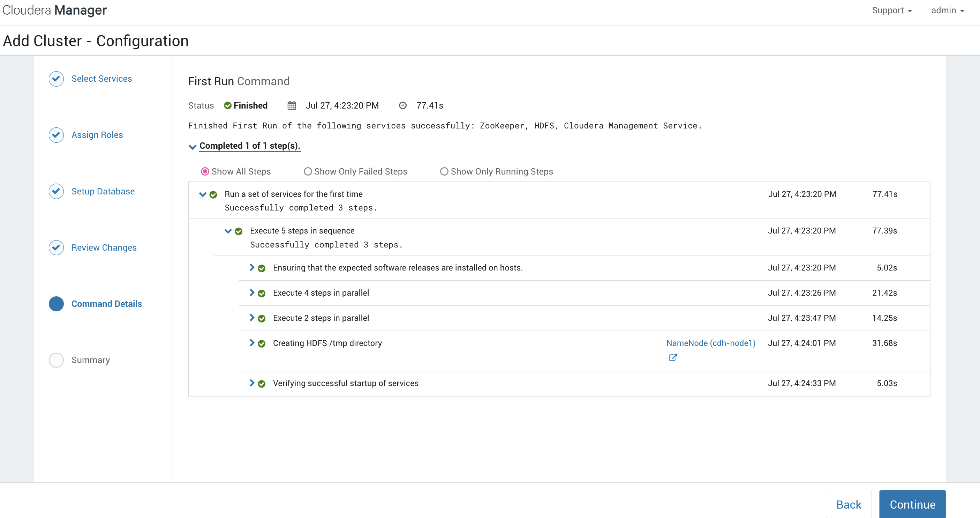The width and height of the screenshot is (980, 518).
Task: Expand Execute 4 steps in parallel row
Action: pyautogui.click(x=251, y=293)
